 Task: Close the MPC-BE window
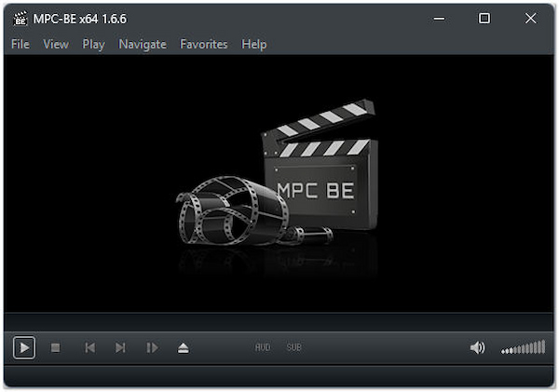[x=530, y=19]
